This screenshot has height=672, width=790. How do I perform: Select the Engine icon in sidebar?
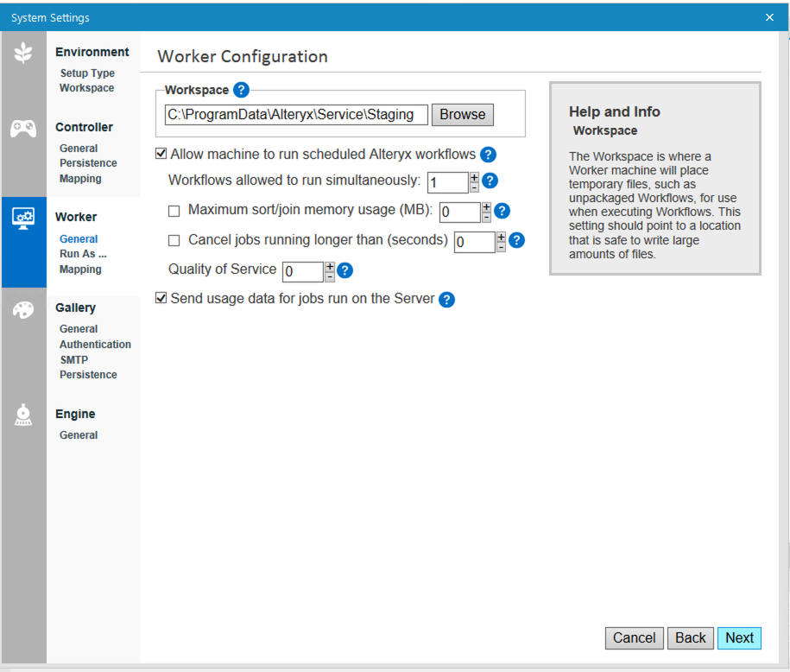click(x=23, y=415)
